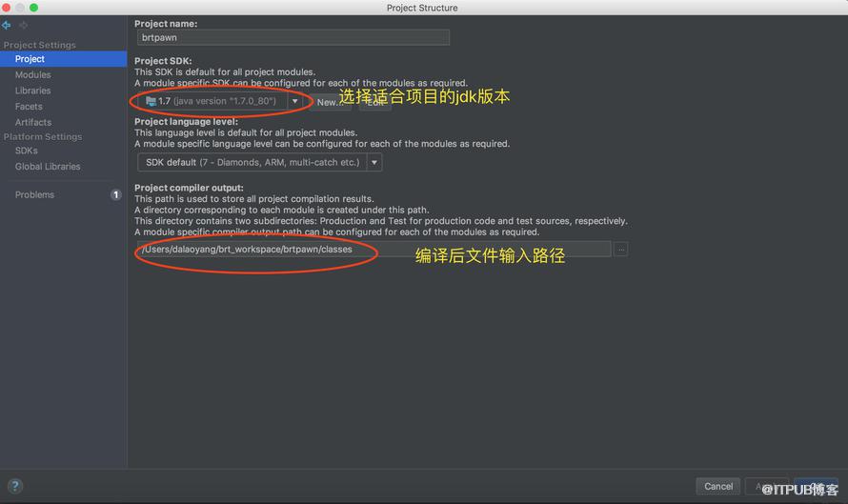The width and height of the screenshot is (848, 504).
Task: Browse compiler output path with ellipsis button
Action: point(621,250)
